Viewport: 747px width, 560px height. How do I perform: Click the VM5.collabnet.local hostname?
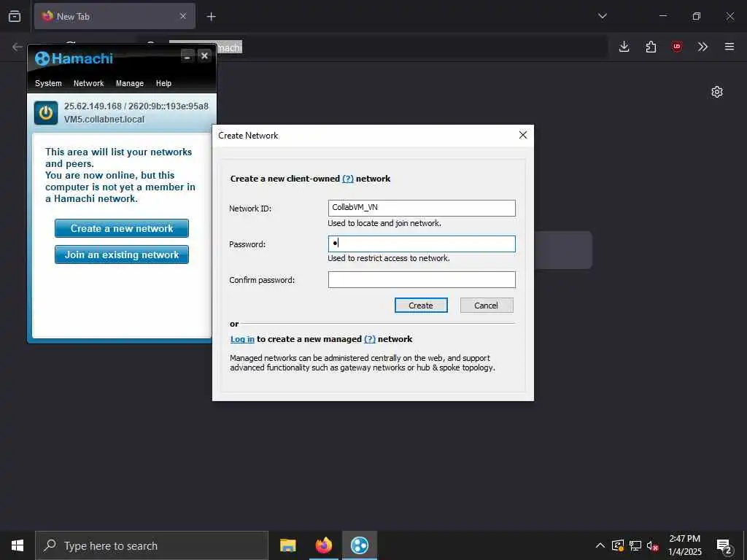(104, 120)
